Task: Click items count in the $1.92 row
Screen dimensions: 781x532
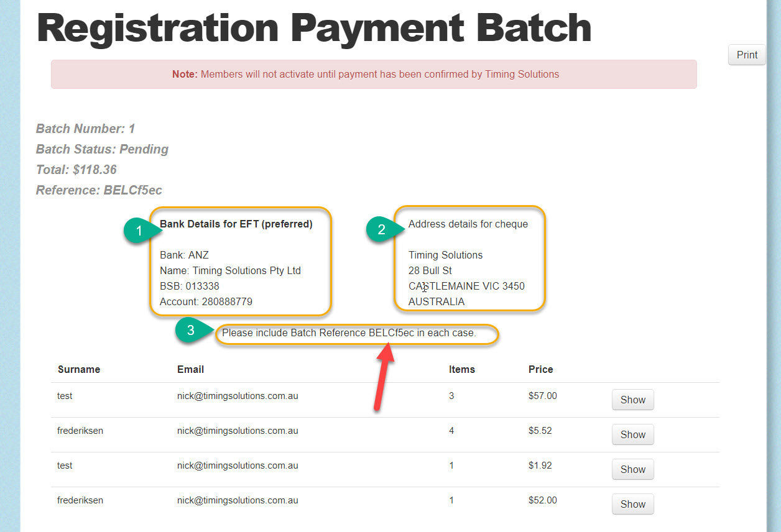Action: tap(451, 465)
